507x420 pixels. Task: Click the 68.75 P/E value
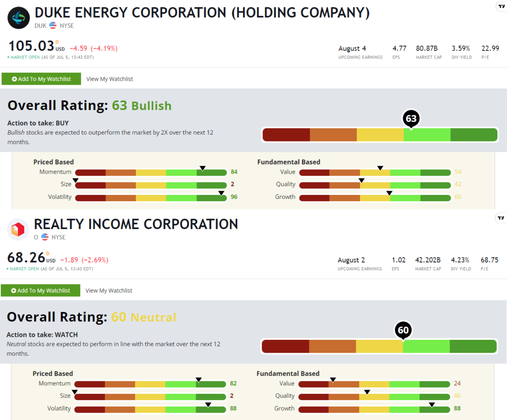click(x=490, y=260)
